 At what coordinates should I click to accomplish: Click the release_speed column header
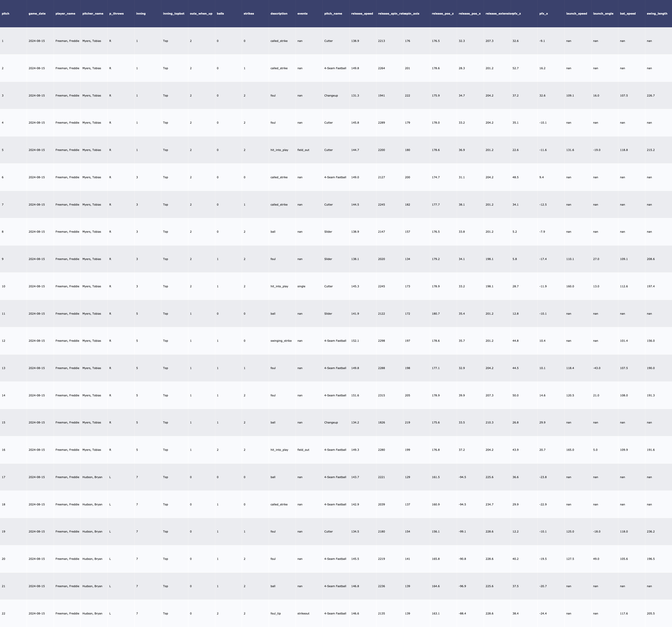pyautogui.click(x=362, y=13)
